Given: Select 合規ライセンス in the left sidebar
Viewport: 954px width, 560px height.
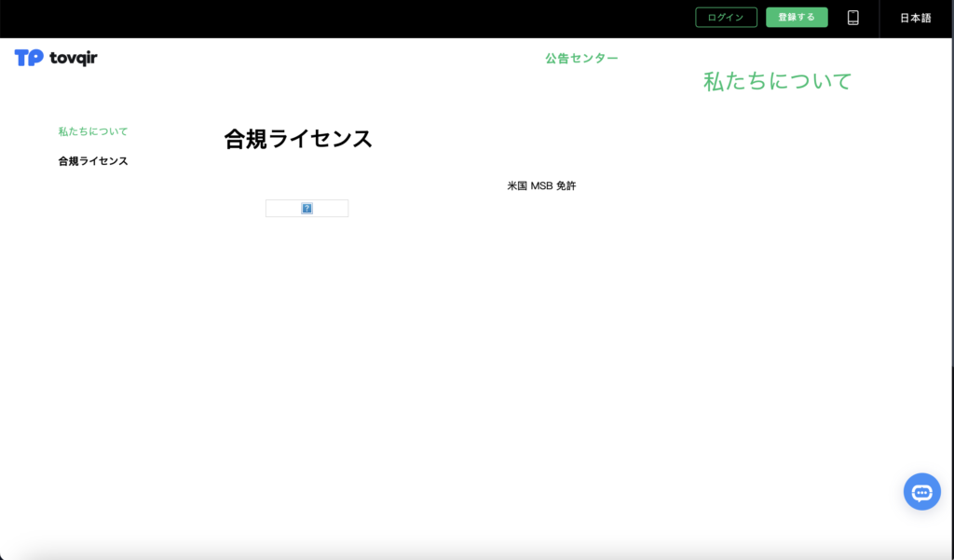Looking at the screenshot, I should pyautogui.click(x=93, y=161).
